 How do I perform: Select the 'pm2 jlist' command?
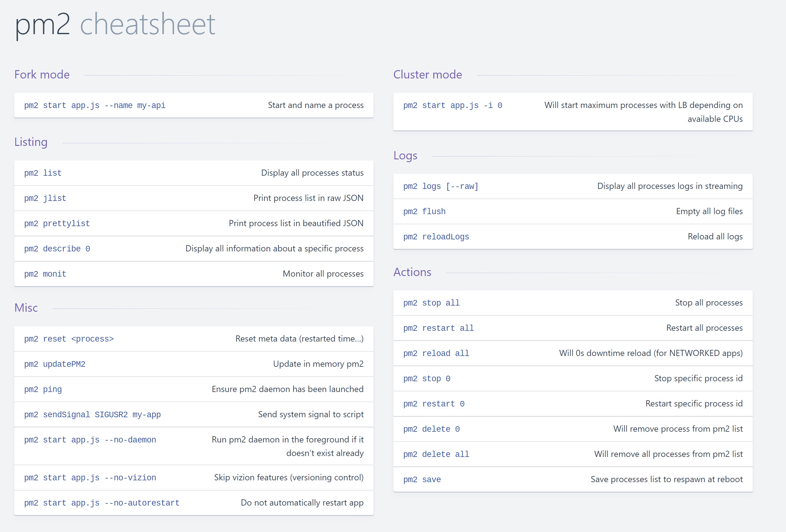45,198
